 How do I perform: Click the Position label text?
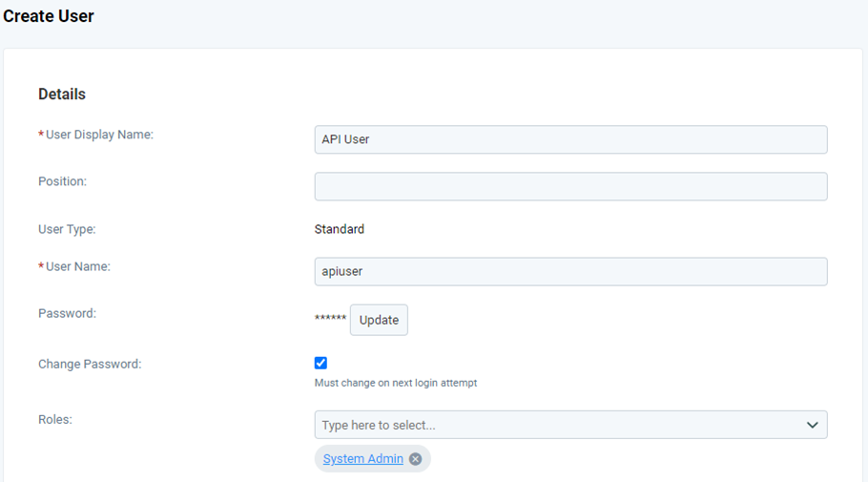click(x=62, y=181)
